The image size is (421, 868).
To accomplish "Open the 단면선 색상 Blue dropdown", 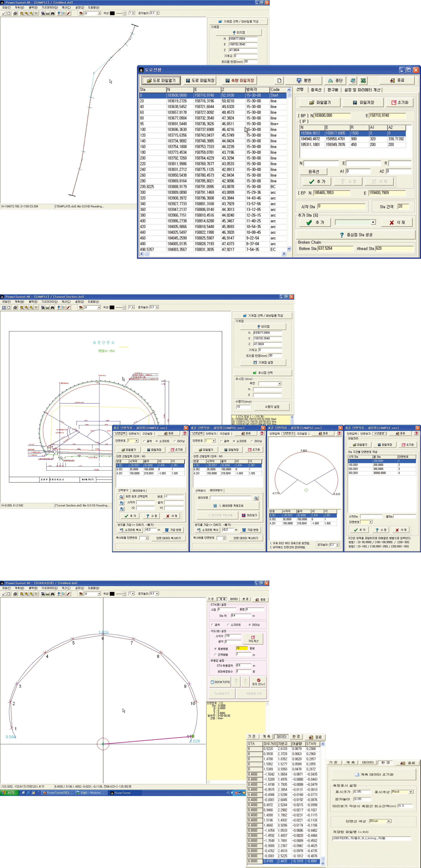I will [389, 821].
